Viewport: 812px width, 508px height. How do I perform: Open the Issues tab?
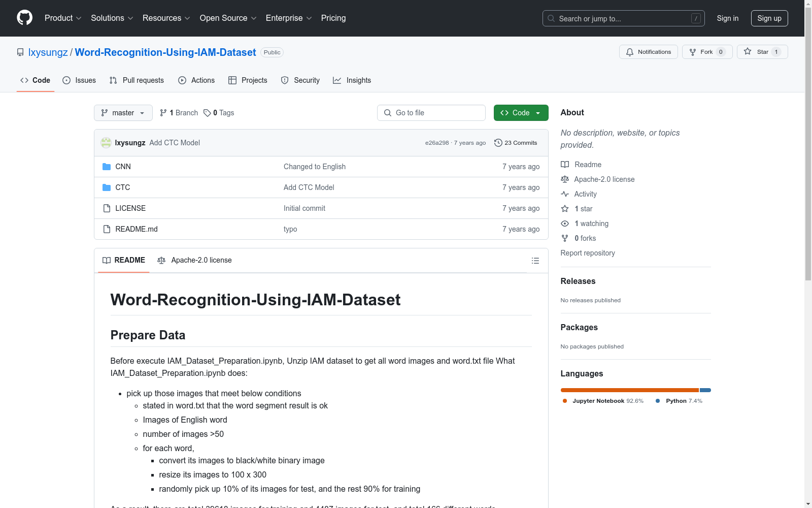coord(79,80)
